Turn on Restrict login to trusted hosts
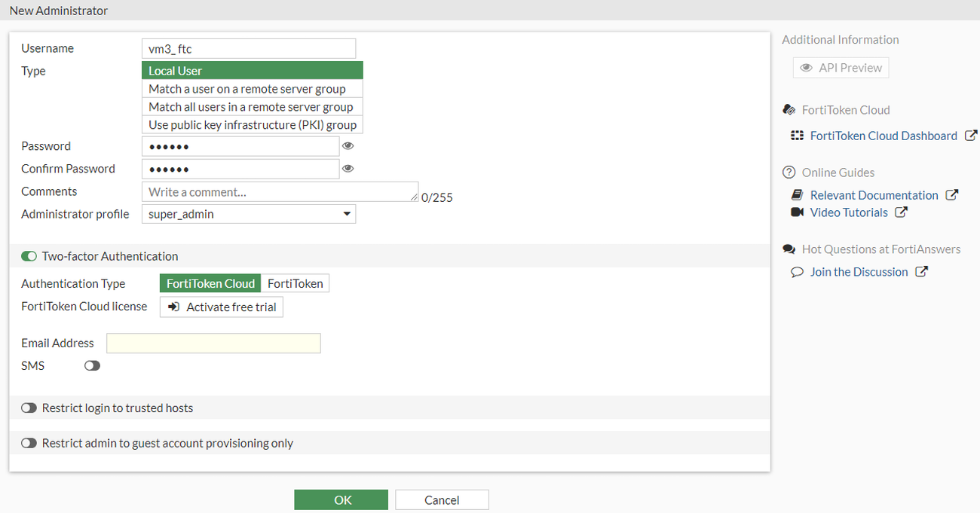This screenshot has height=513, width=980. (29, 408)
